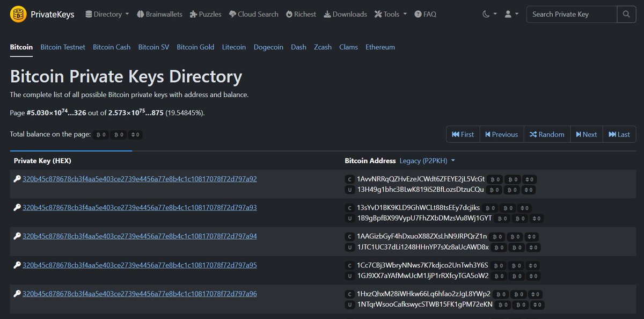Image resolution: width=644 pixels, height=319 pixels.
Task: Go to the Puzzles page
Action: (206, 14)
